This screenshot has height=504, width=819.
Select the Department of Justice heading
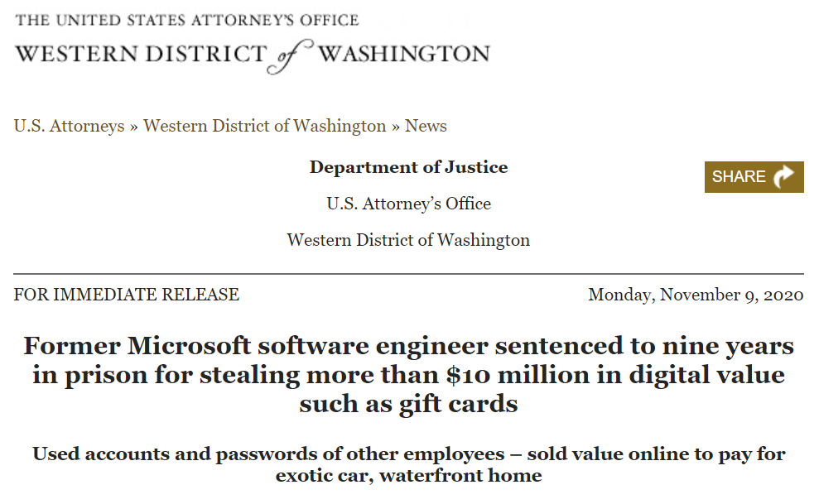pos(408,167)
